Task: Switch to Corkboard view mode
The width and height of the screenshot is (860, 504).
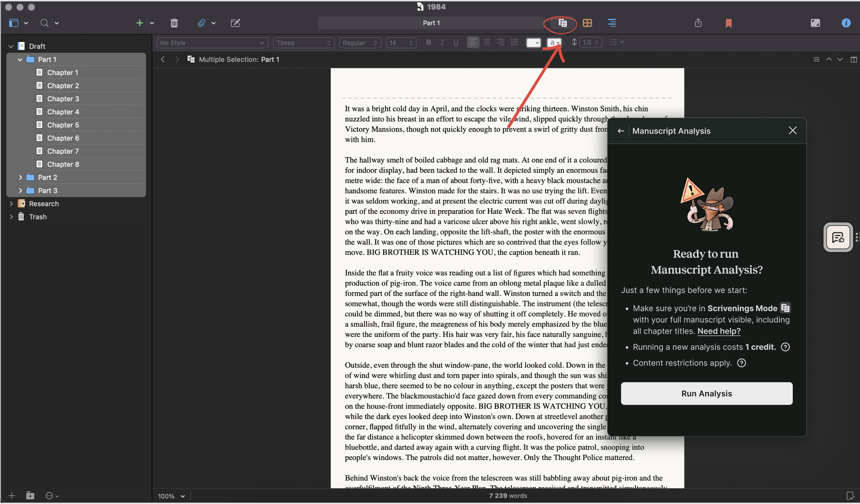Action: [x=587, y=23]
